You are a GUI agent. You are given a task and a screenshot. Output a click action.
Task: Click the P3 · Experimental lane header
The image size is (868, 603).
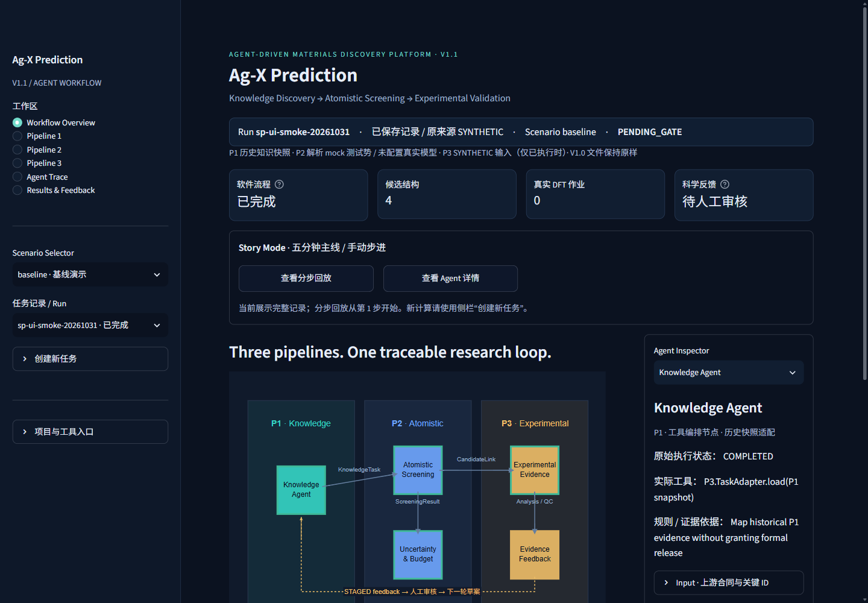(535, 423)
